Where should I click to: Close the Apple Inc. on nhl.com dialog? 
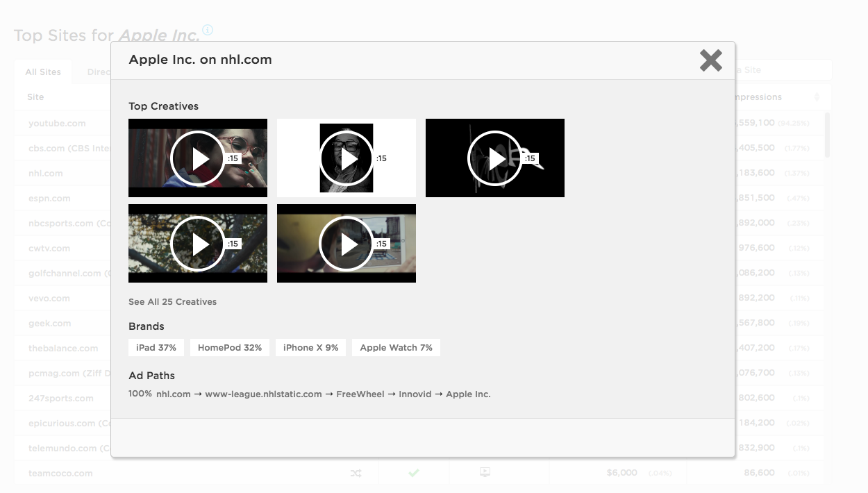(710, 60)
